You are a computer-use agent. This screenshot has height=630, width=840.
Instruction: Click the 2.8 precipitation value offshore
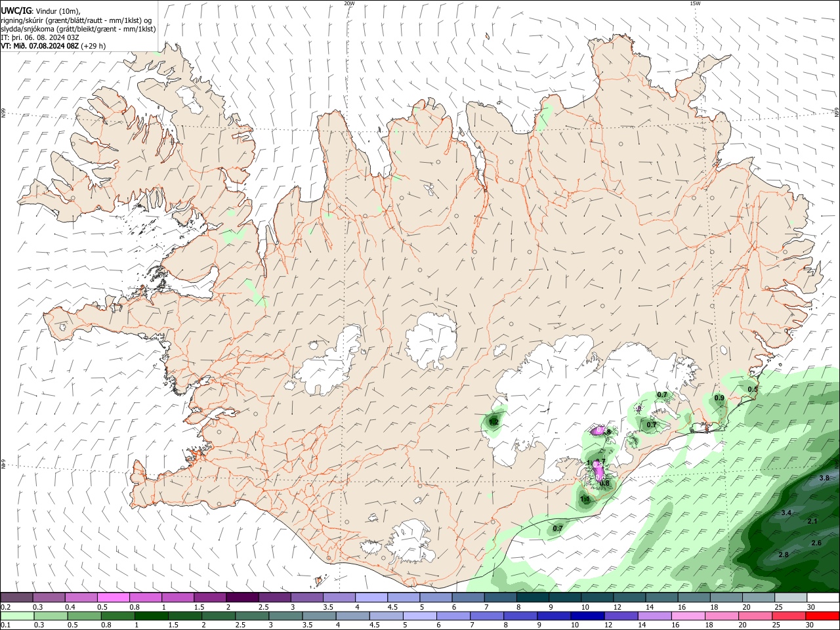(x=783, y=555)
